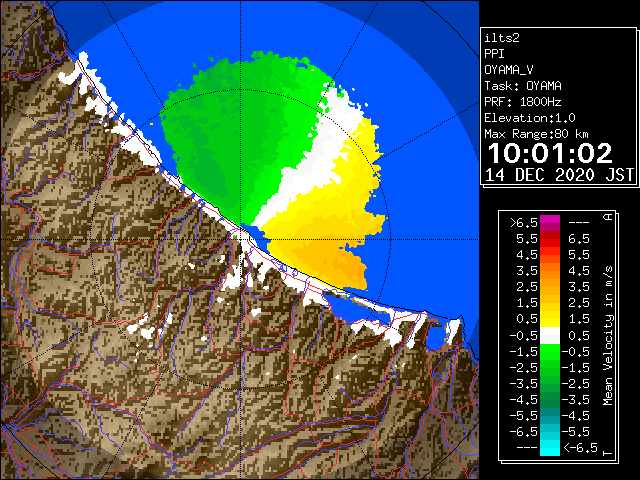Screen dimensions: 640x480
Task: Click the 'PPI' scan type label
Action: [x=494, y=54]
